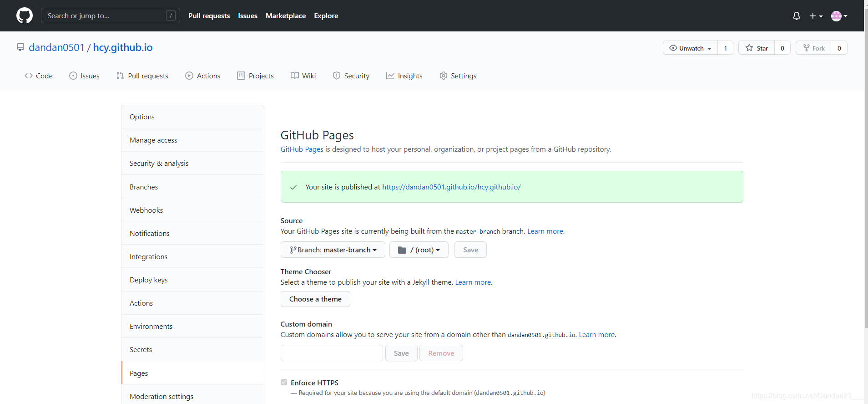The image size is (868, 404).
Task: Switch to the repository Issues tab
Action: 84,76
